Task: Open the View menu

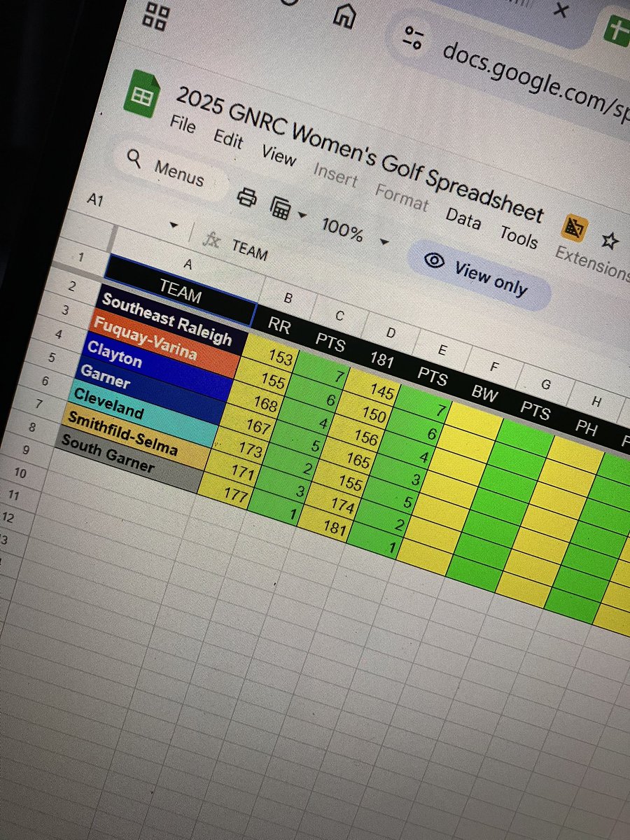Action: coord(279,155)
